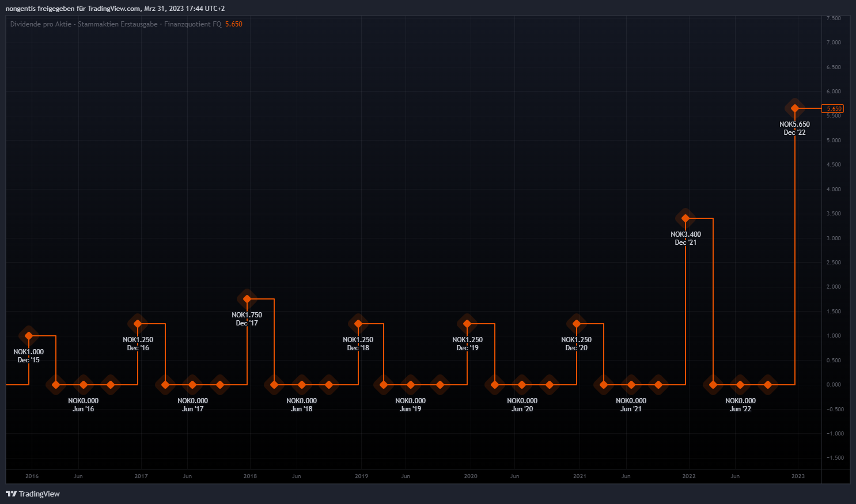The image size is (856, 504).
Task: Click the Dec '19 NOK1.250 diamond marker
Action: pos(467,324)
